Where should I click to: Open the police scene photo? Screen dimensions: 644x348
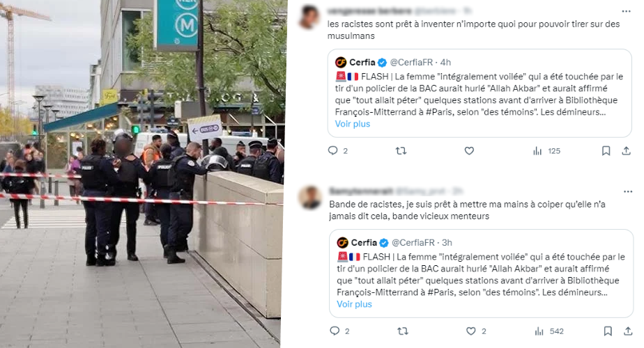tap(142, 174)
